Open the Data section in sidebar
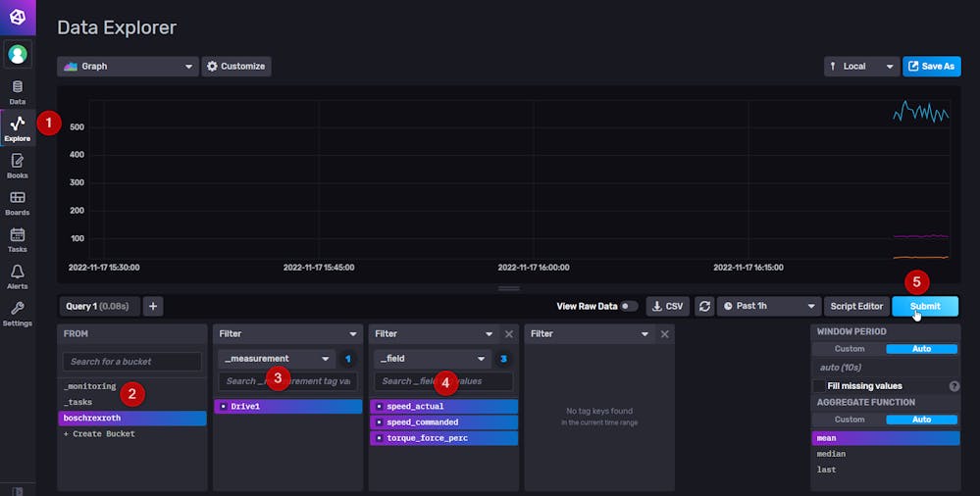 pyautogui.click(x=18, y=92)
